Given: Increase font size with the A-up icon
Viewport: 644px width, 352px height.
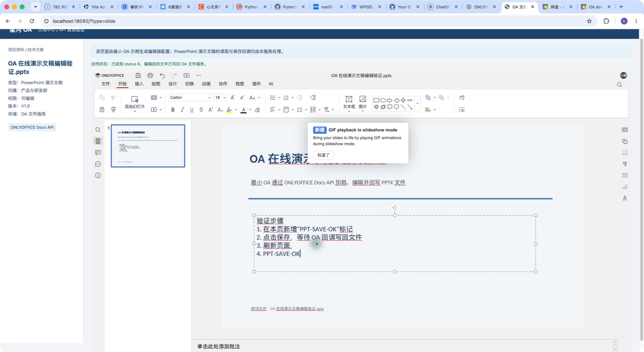Looking at the screenshot, I should 232,98.
